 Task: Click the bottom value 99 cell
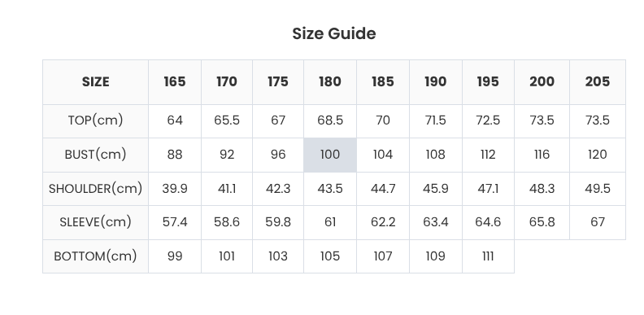[x=175, y=256]
